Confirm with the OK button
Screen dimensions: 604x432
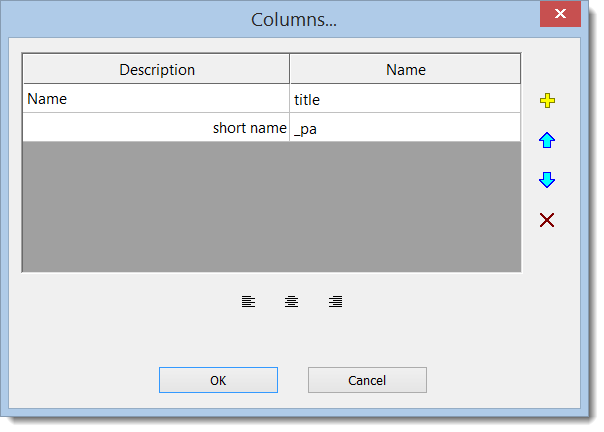click(218, 380)
